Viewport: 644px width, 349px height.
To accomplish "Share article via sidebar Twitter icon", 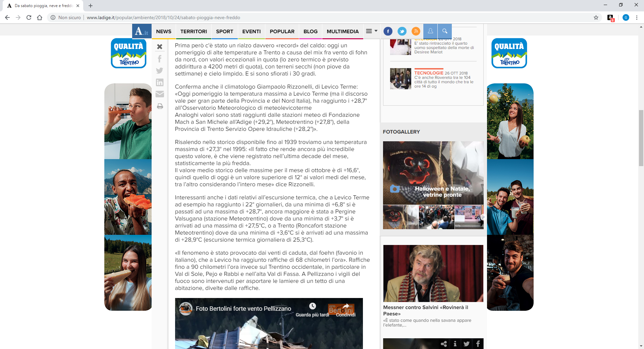I will coord(160,70).
